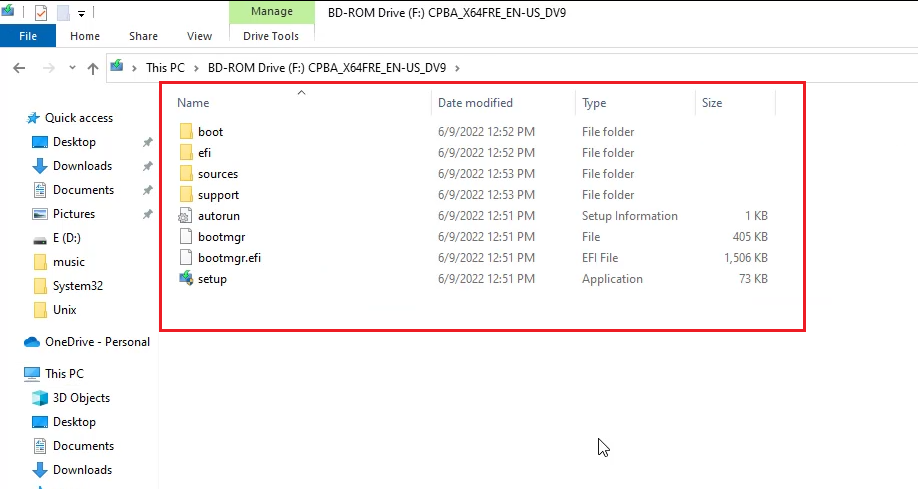
Task: Go up one folder level
Action: (x=93, y=68)
